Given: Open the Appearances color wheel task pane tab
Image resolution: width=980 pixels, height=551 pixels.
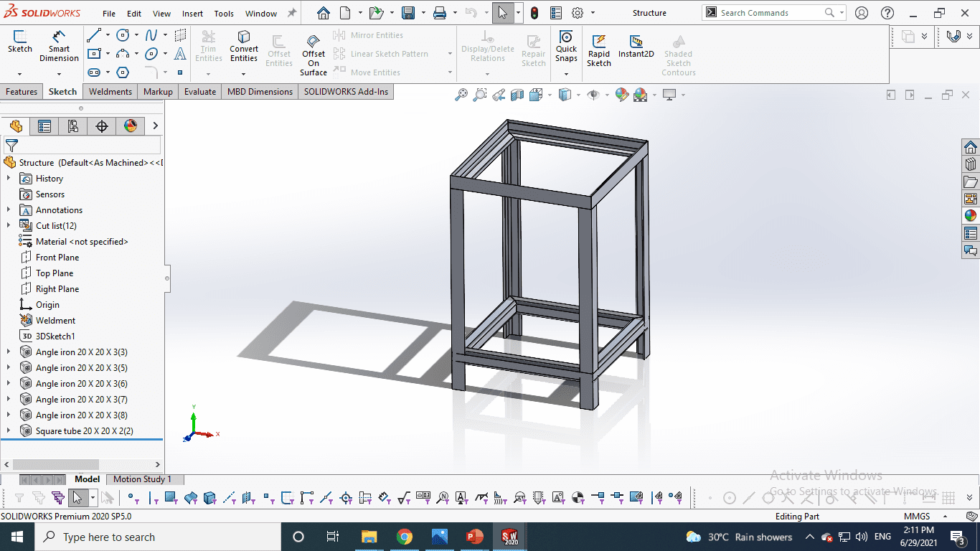Looking at the screenshot, I should (x=971, y=215).
